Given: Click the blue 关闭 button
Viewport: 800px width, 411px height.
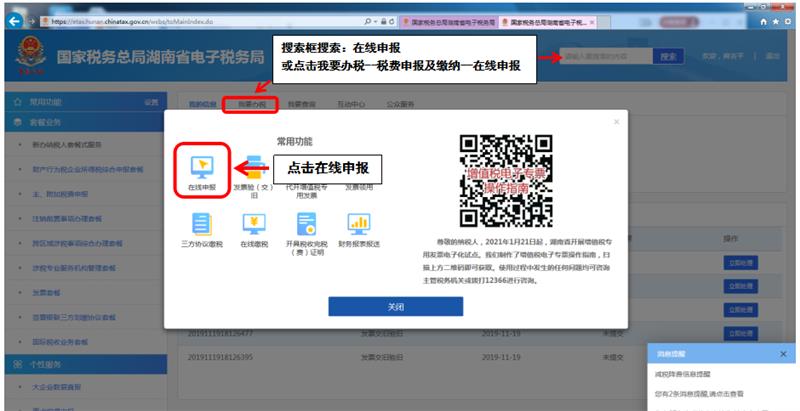Looking at the screenshot, I should pyautogui.click(x=395, y=306).
